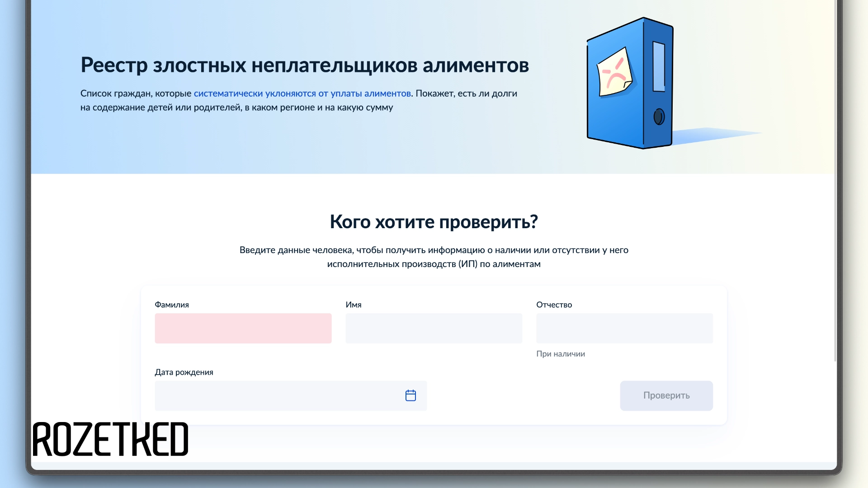Click the calendar glyph inside the birth date field
The width and height of the screenshot is (868, 488).
click(410, 395)
